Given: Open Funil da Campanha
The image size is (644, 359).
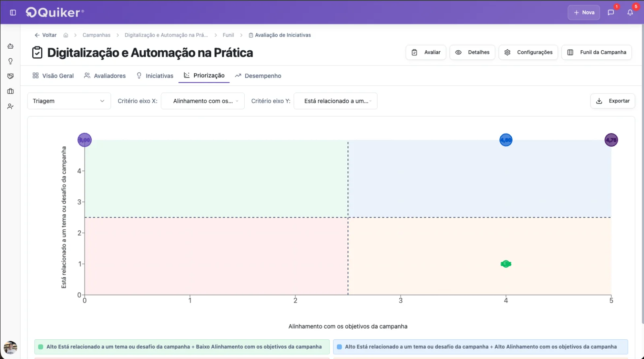Looking at the screenshot, I should tap(597, 52).
